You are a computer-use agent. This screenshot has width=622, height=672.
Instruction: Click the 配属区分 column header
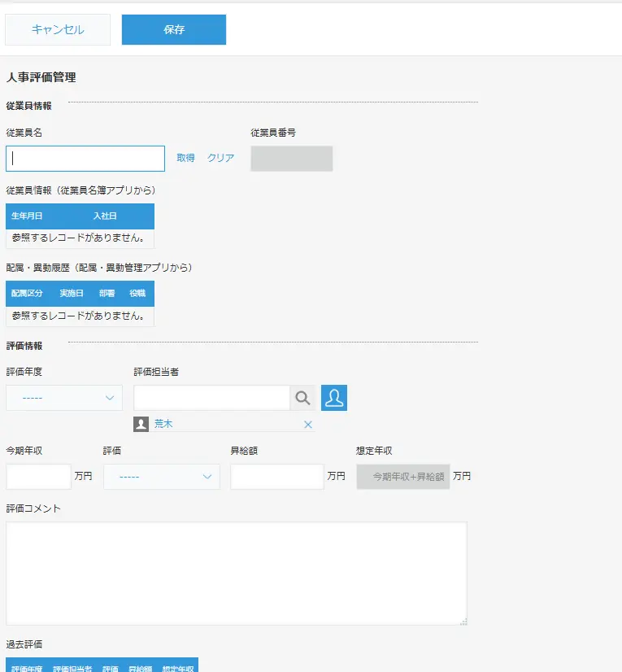click(27, 294)
